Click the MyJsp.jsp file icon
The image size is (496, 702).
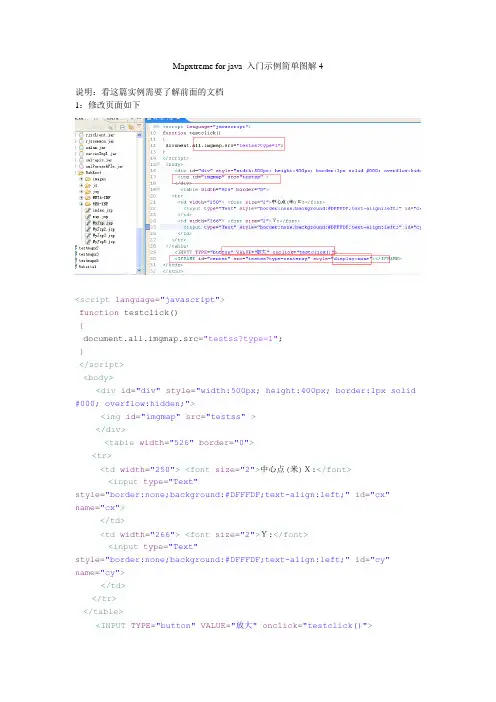point(88,223)
